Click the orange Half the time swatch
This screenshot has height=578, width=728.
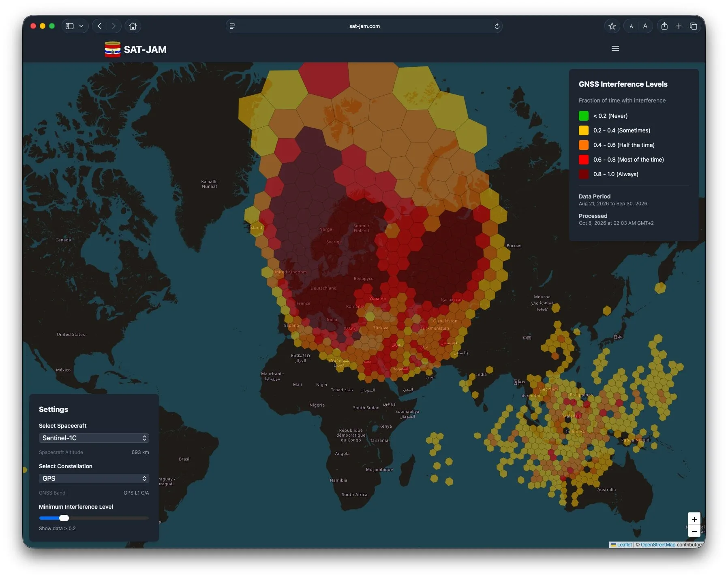pos(584,145)
